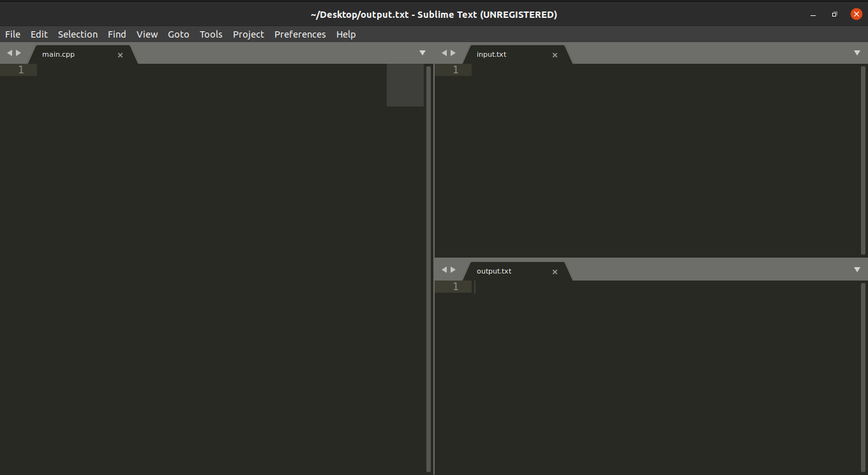The width and height of the screenshot is (868, 475).
Task: Switch to the main.cpp tab
Action: [x=58, y=54]
